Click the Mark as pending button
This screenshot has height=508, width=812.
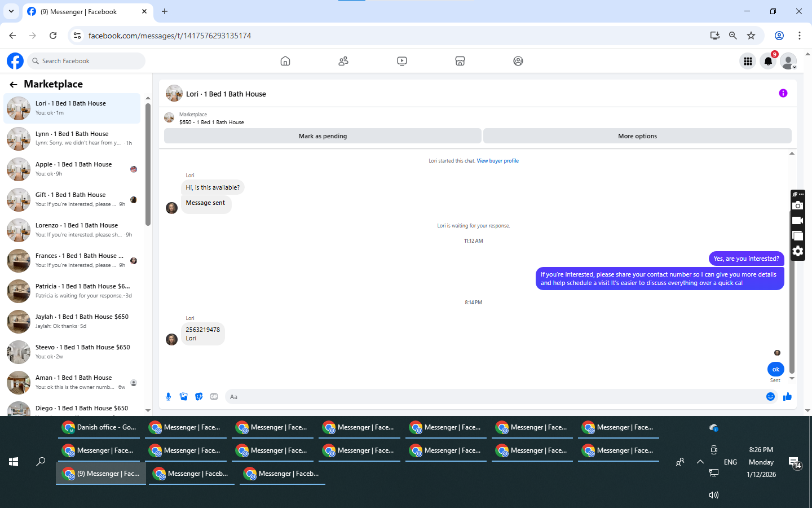323,136
